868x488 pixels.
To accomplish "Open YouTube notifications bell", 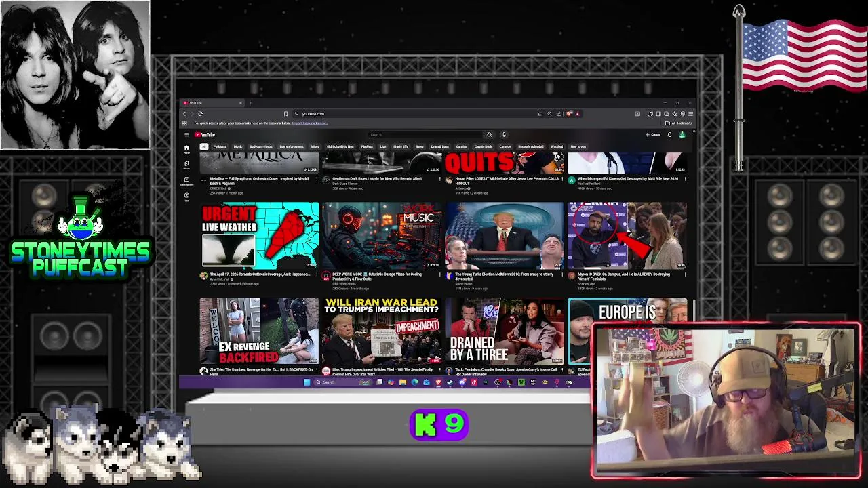I will (x=669, y=134).
